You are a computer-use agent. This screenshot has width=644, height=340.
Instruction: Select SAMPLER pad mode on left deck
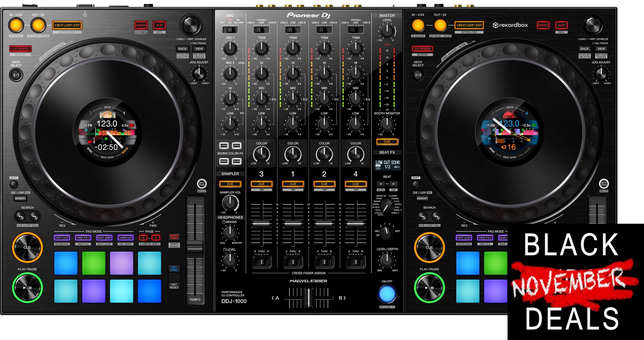125,238
